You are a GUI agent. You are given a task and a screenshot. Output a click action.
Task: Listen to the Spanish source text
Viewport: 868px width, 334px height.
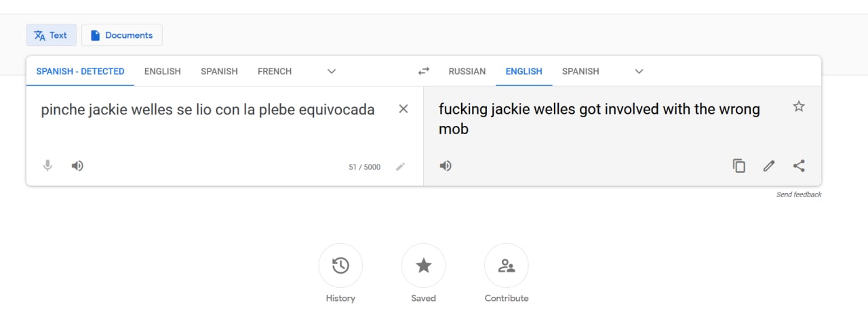(x=77, y=165)
